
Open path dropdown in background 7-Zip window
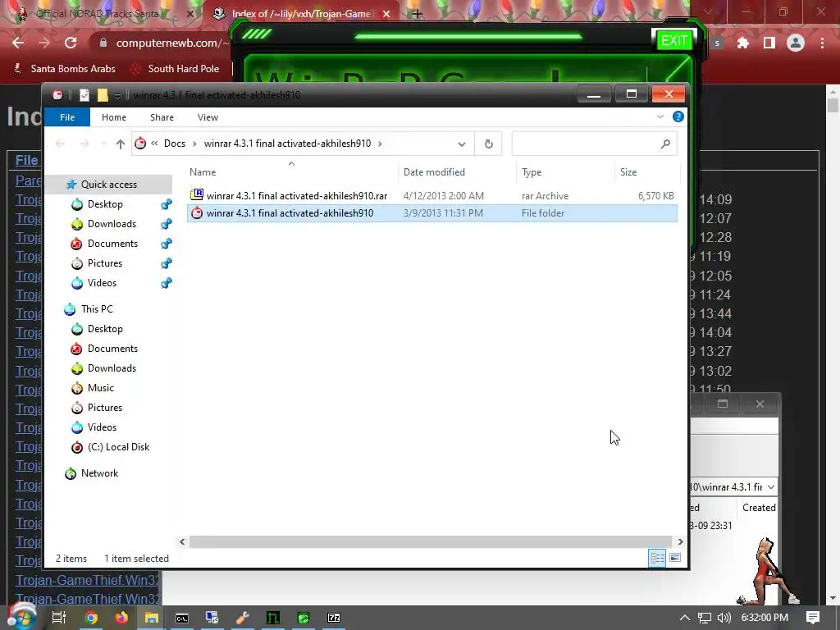771,487
